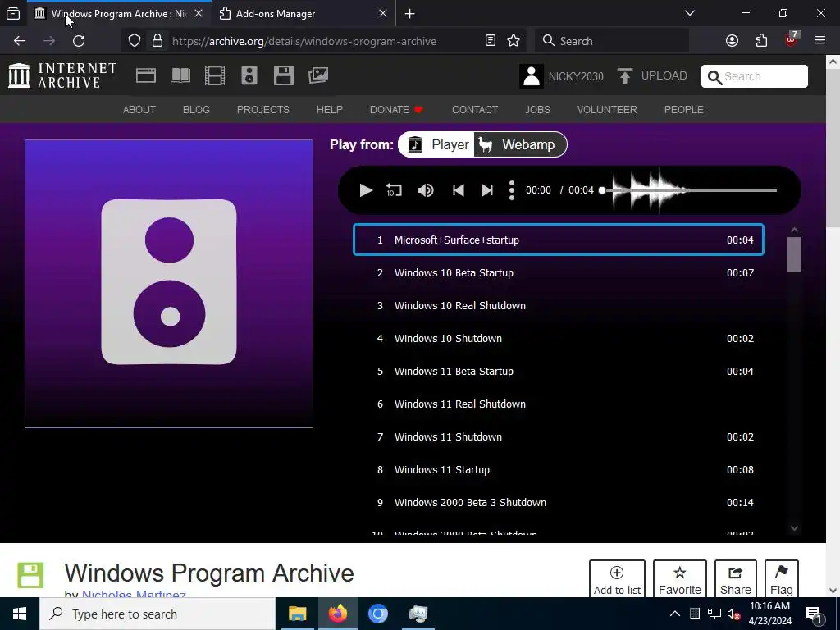Click the UPLOAD arrow icon
This screenshot has height=630, width=840.
[x=624, y=76]
